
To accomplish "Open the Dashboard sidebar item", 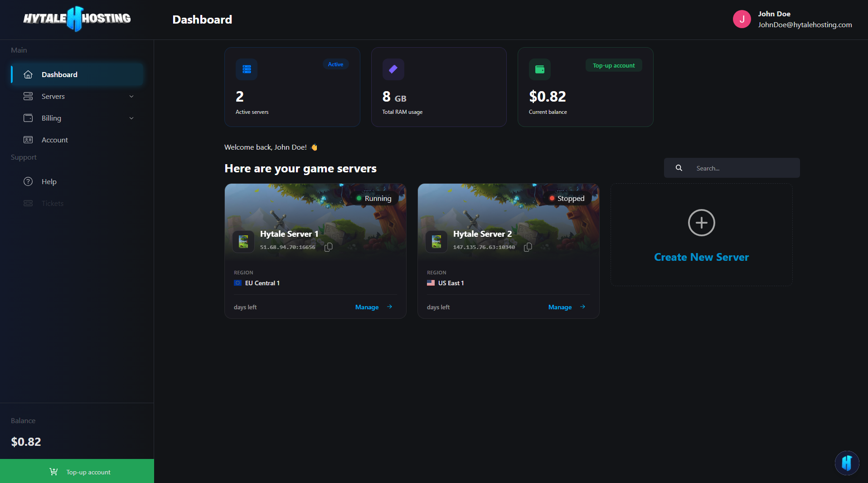I will coord(77,74).
